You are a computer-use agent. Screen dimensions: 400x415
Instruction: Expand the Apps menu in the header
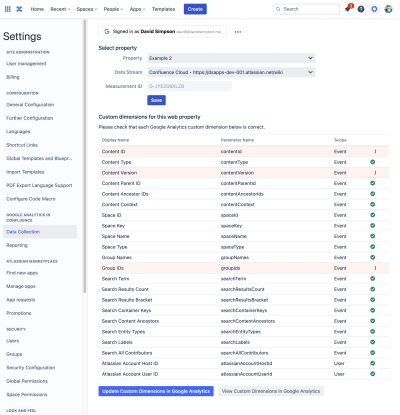click(x=137, y=9)
